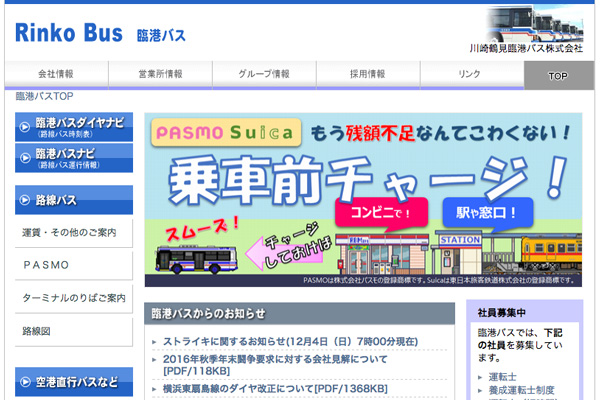
Task: Open the ストライキに関するお知らせ news item
Action: click(290, 341)
